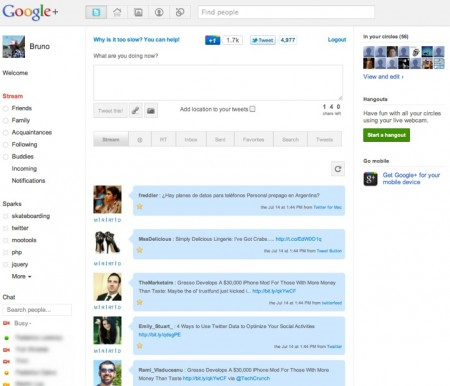This screenshot has height=386, width=450.
Task: Open the Circles icon in the top bar
Action: 180,12
